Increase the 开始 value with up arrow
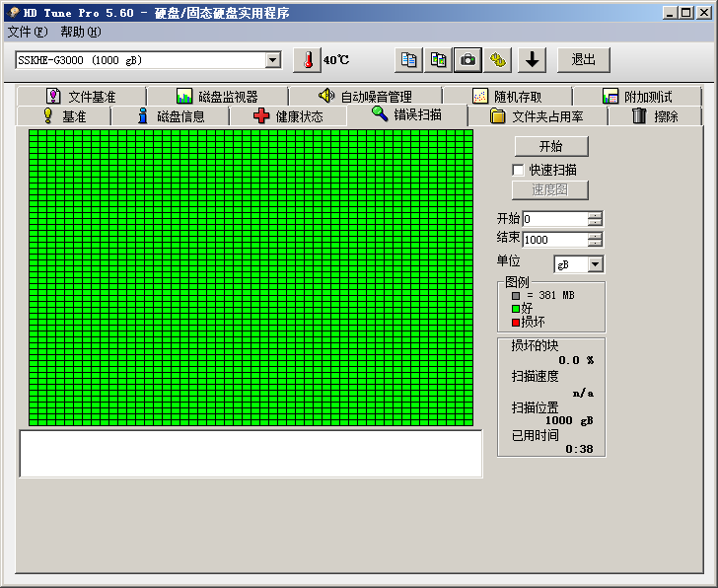The width and height of the screenshot is (718, 588). pos(595,215)
